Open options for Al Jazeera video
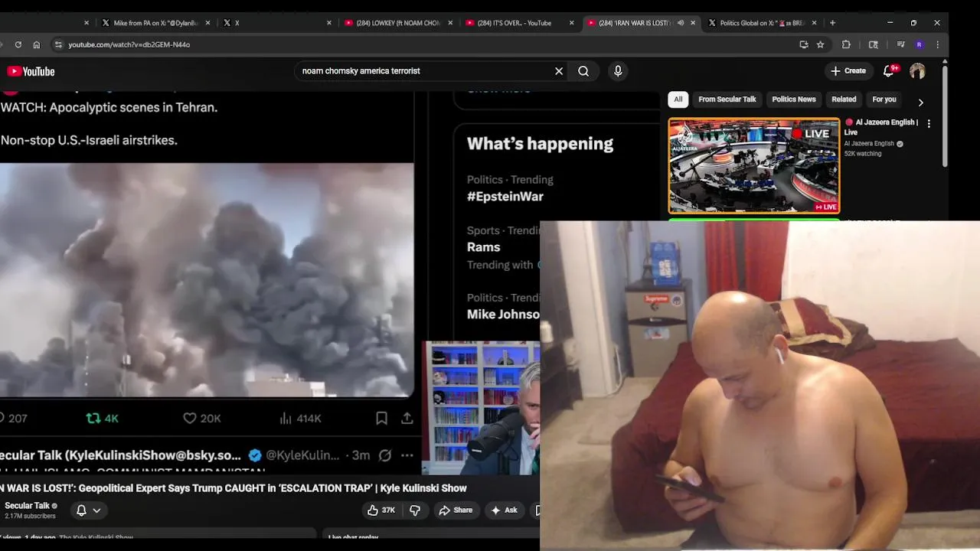Screen dimensions: 980x551 929,123
